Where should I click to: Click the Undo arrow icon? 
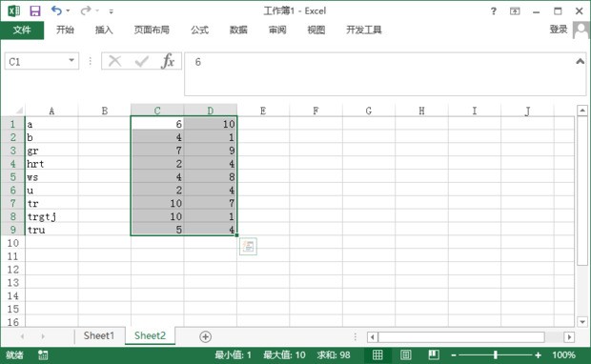pyautogui.click(x=56, y=10)
